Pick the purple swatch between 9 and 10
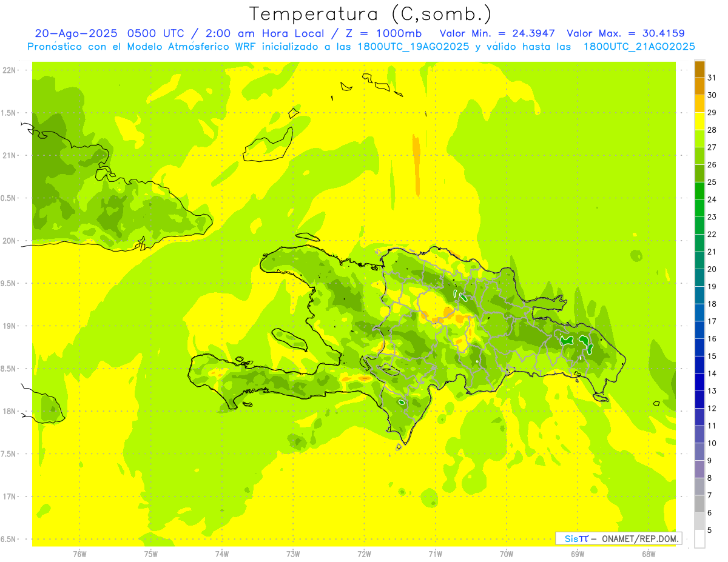This screenshot has width=728, height=562. (699, 452)
